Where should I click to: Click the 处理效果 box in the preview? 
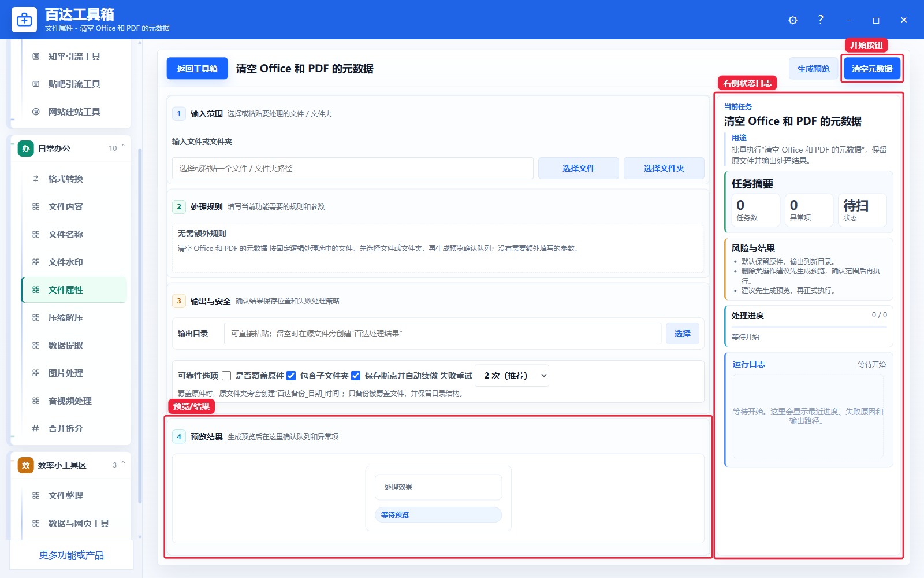[438, 487]
